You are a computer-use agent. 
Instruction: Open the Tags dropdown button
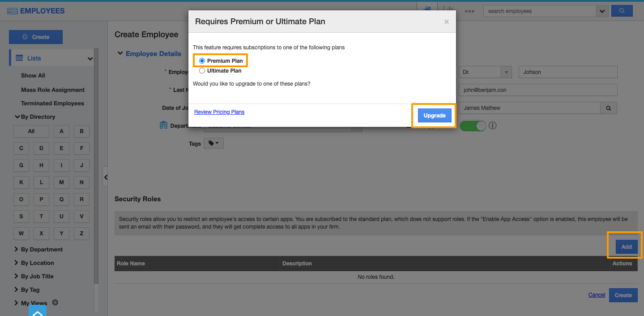click(213, 143)
